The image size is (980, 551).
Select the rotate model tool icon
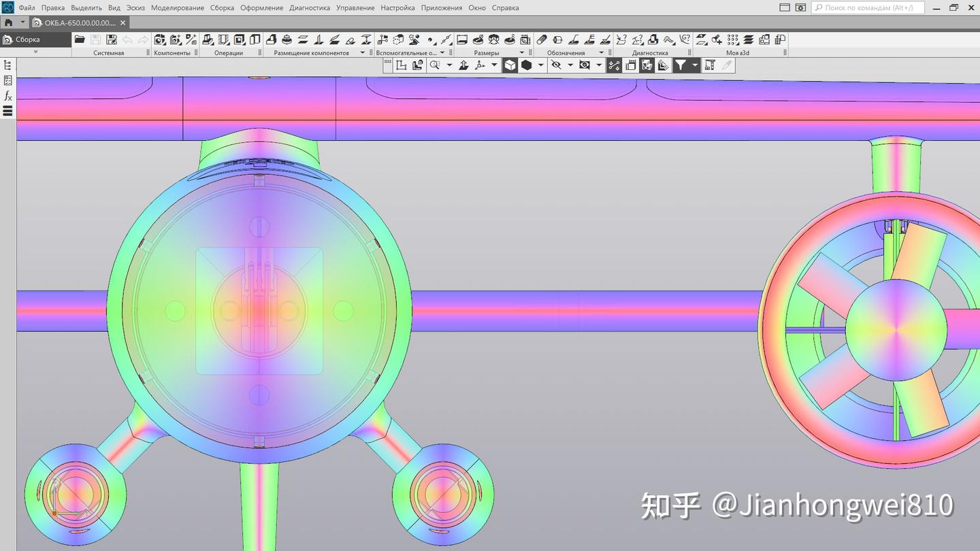(x=481, y=65)
